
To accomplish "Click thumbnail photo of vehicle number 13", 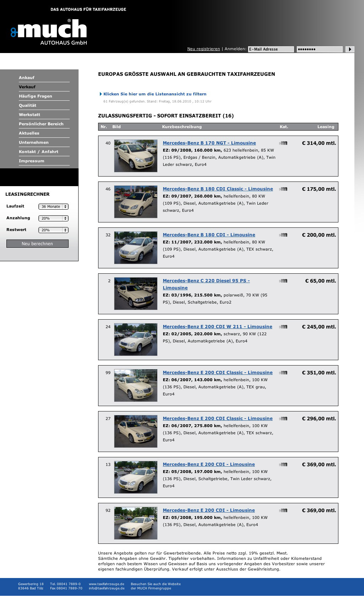I will coord(136,477).
